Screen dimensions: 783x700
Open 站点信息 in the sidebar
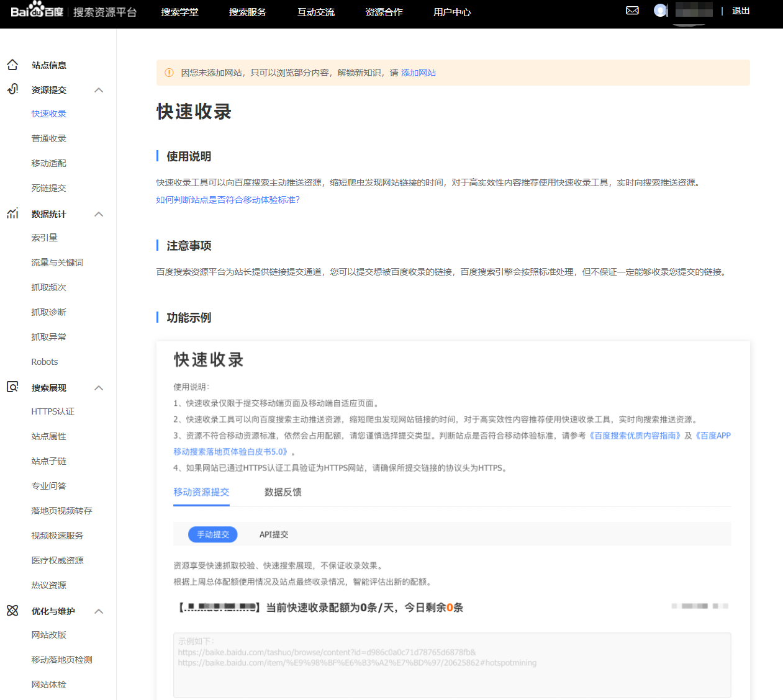[x=49, y=65]
